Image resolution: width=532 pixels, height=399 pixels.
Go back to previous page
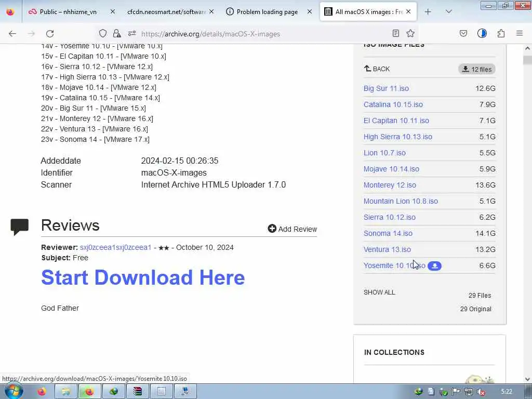coord(12,34)
